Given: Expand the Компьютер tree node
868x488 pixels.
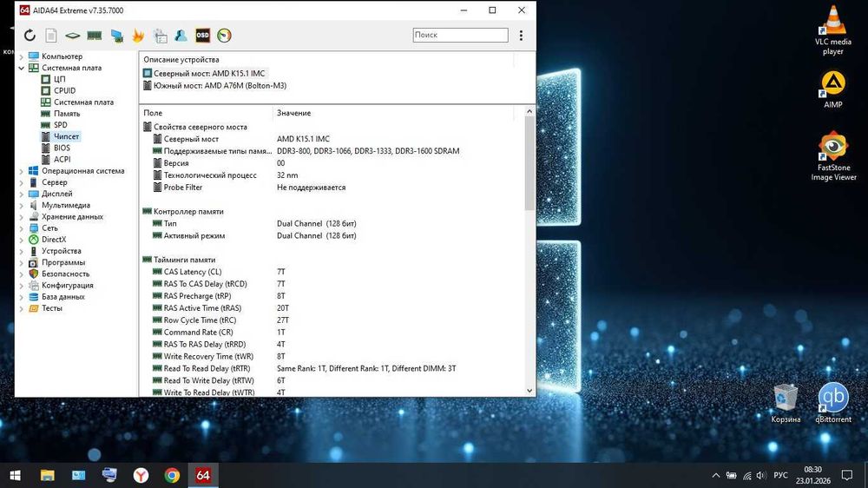Looking at the screenshot, I should [x=21, y=56].
